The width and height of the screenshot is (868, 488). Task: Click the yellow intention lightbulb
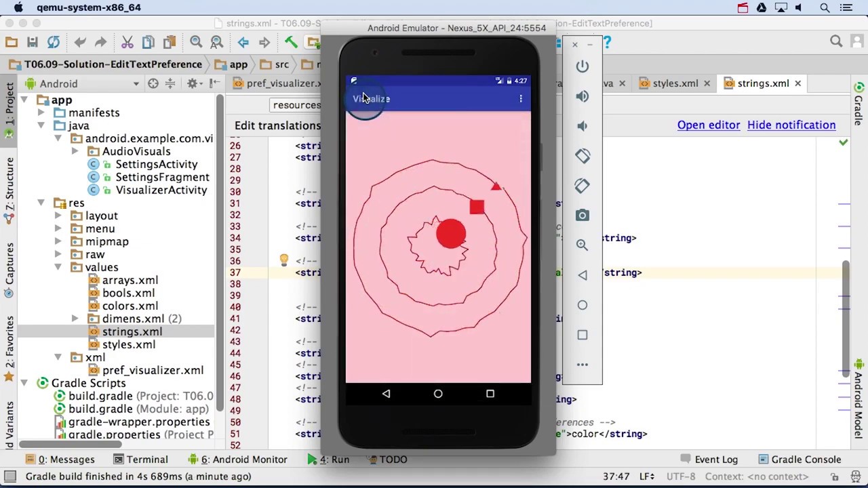click(x=284, y=260)
